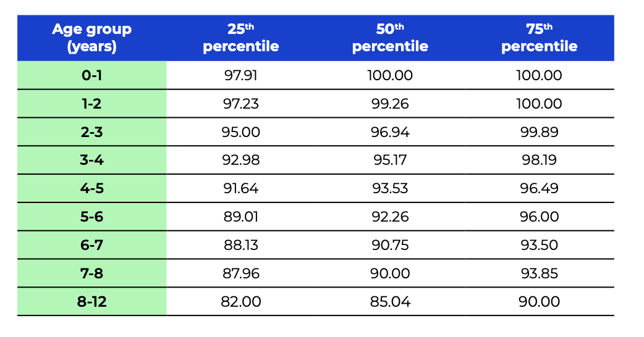Select the 87.96 value cell

click(241, 273)
